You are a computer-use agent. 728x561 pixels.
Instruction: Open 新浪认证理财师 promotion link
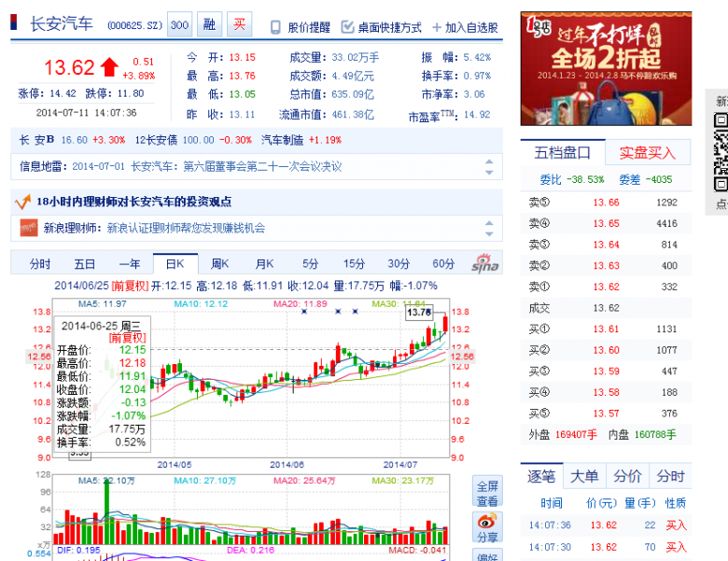click(186, 228)
